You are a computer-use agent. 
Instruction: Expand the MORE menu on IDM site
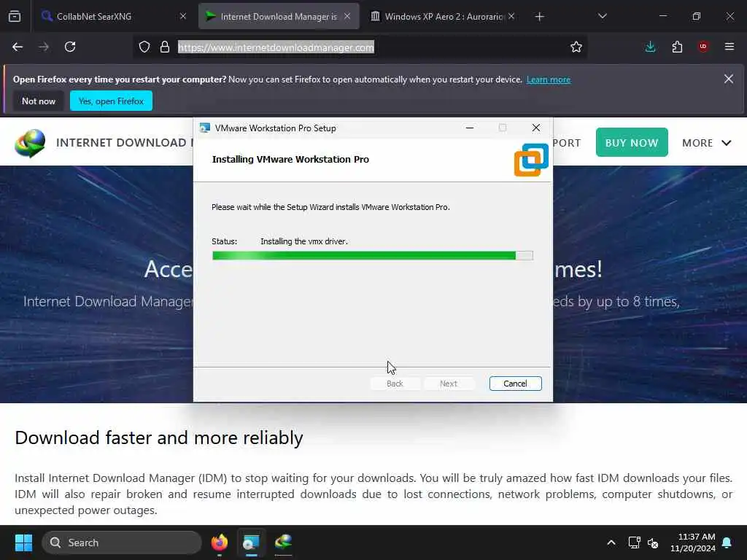tap(706, 143)
